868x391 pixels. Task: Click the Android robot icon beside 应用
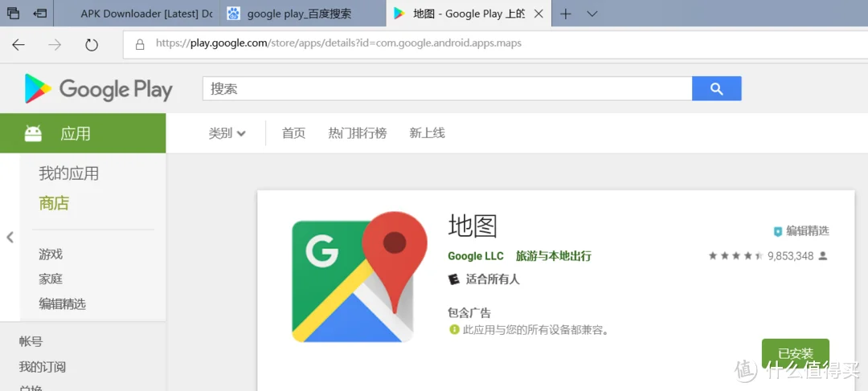click(33, 133)
